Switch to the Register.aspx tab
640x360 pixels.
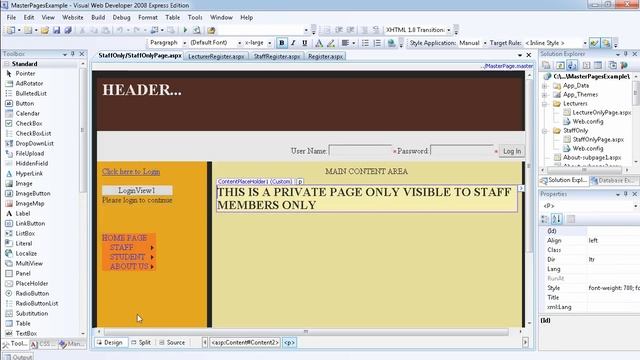pos(325,56)
